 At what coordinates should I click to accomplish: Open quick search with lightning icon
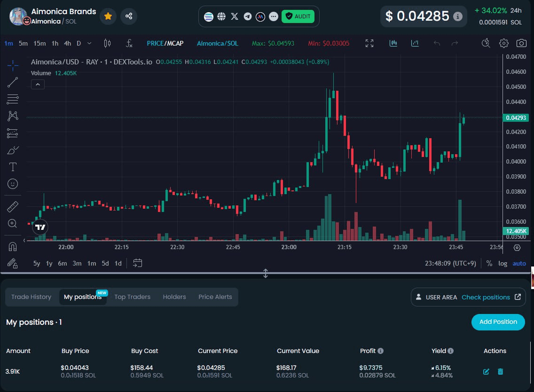486,43
